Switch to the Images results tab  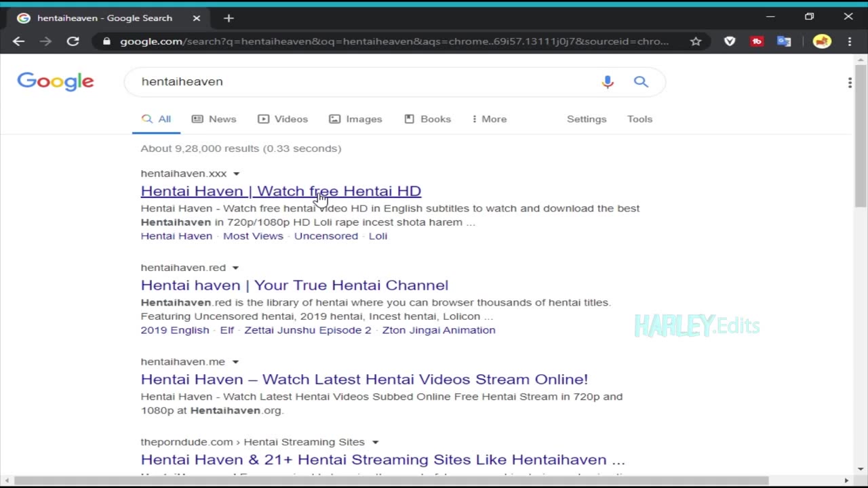(356, 119)
